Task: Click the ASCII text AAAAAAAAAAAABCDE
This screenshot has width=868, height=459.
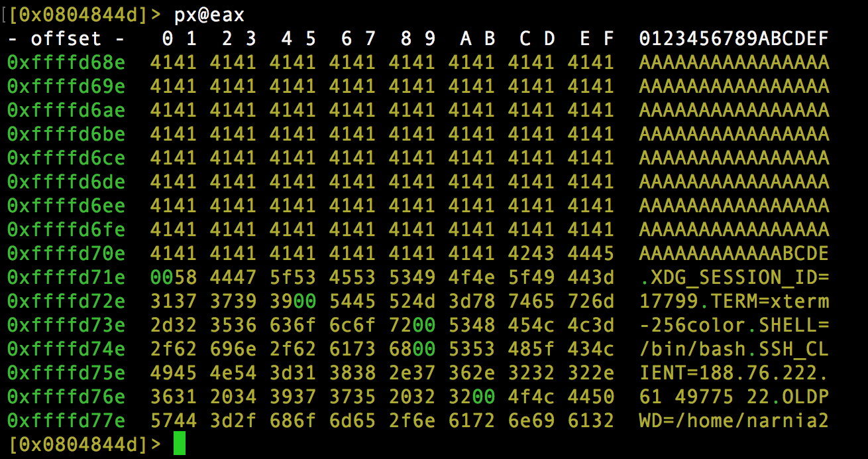Action: point(733,253)
